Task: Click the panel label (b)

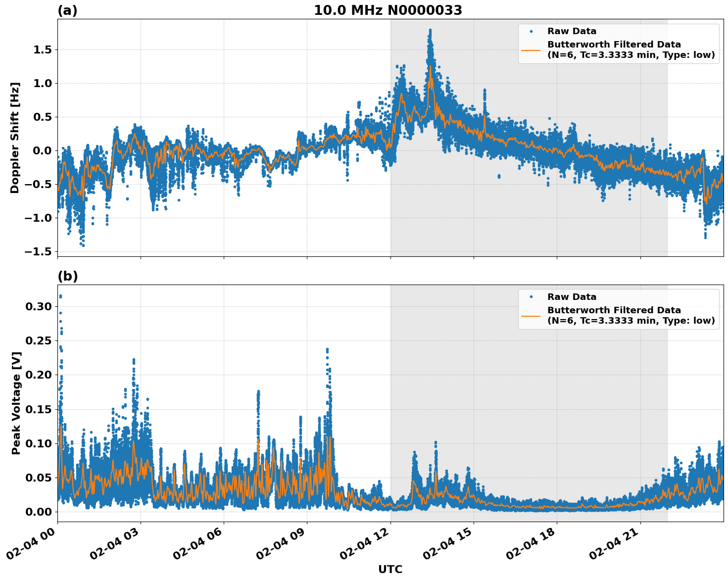Action: coord(67,276)
